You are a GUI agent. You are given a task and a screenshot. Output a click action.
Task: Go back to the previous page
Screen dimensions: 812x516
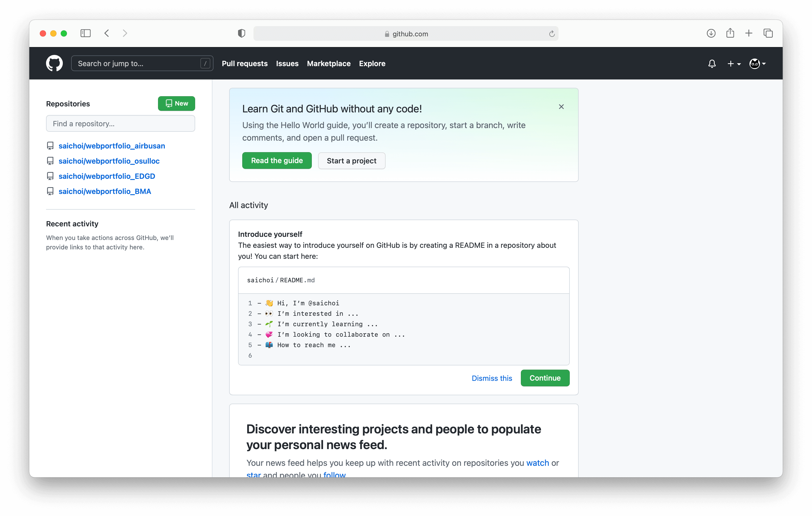[107, 33]
